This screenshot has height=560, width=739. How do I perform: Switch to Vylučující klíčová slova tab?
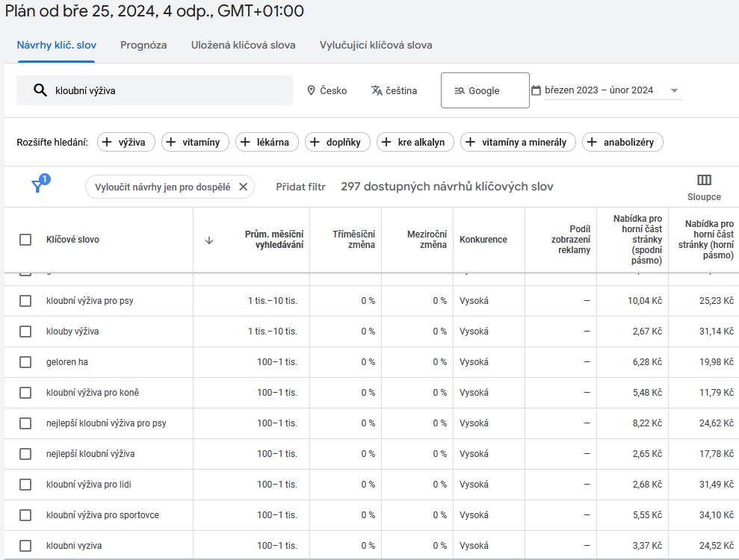pos(376,46)
